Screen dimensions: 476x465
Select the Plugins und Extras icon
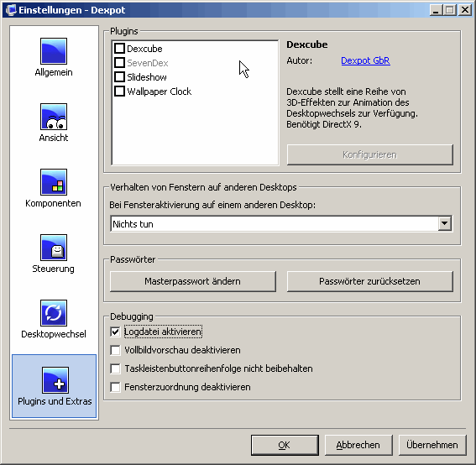coord(55,380)
